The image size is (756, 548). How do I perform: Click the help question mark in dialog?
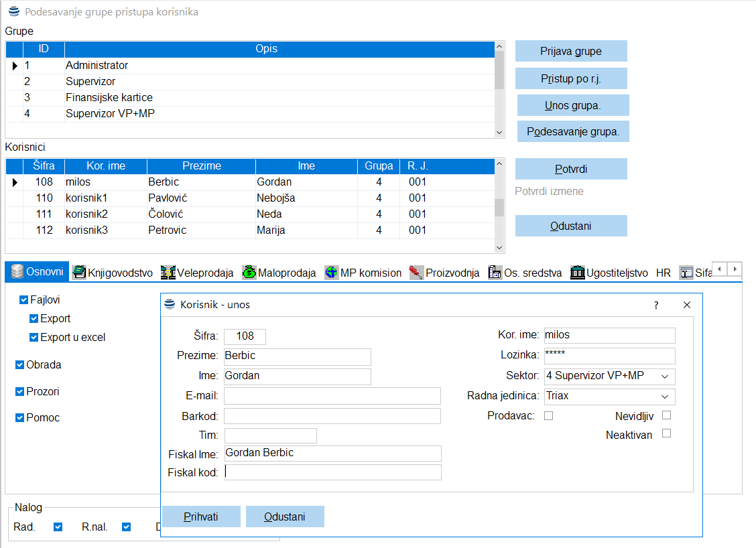[656, 305]
